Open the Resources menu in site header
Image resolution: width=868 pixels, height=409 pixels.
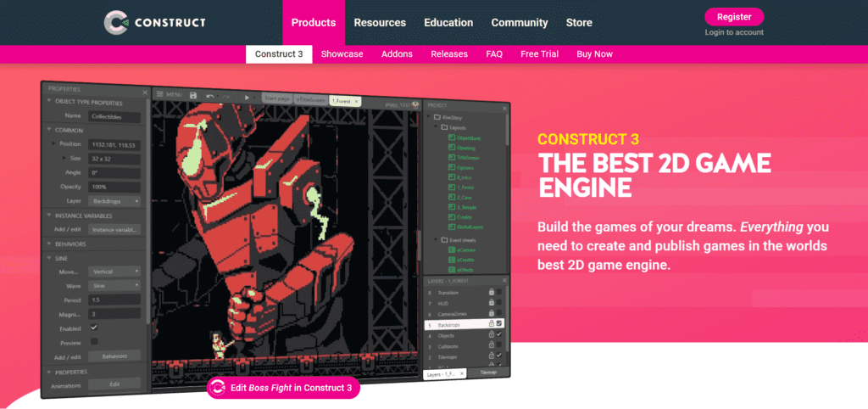pos(380,23)
